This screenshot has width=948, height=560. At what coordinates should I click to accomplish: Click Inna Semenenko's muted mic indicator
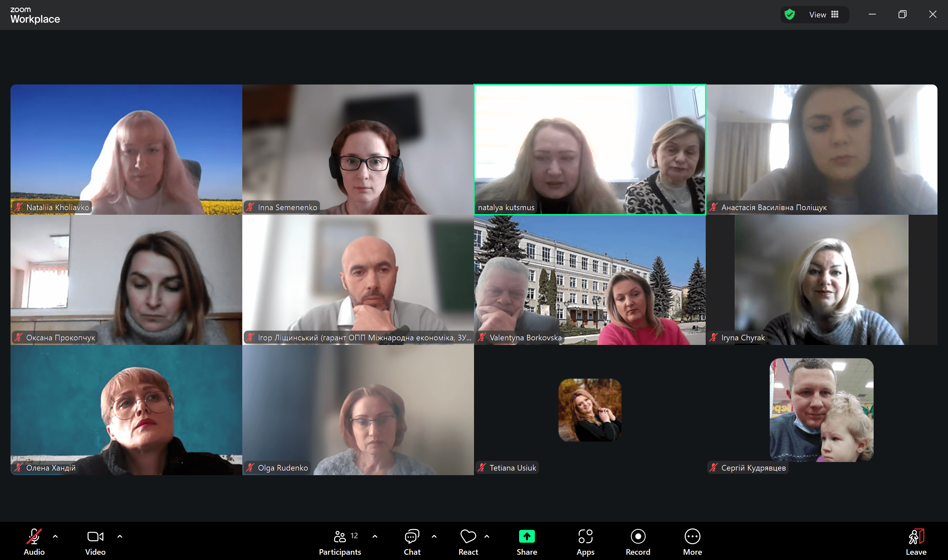pos(250,207)
